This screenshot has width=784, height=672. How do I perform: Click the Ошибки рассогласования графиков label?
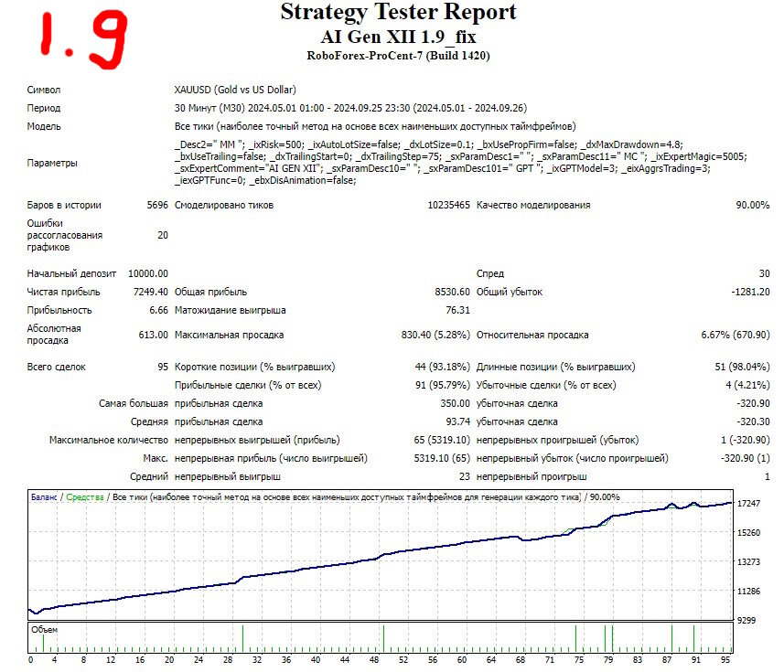pyautogui.click(x=65, y=235)
